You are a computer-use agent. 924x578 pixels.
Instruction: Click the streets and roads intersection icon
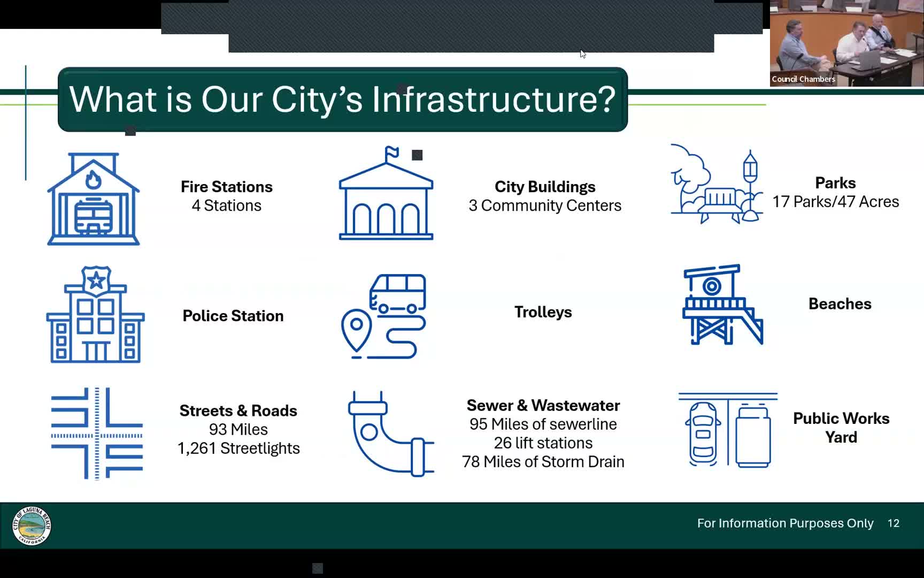pyautogui.click(x=96, y=432)
